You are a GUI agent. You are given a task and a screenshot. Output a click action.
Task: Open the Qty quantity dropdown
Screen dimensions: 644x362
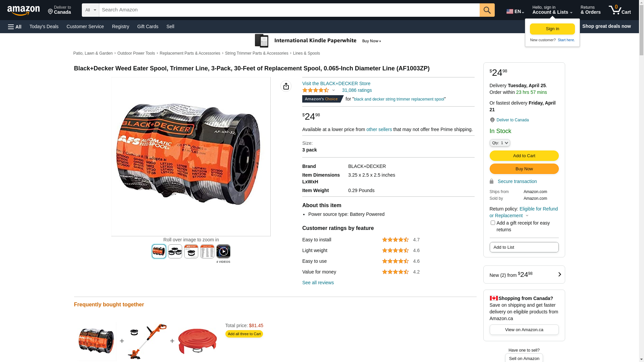pyautogui.click(x=500, y=143)
